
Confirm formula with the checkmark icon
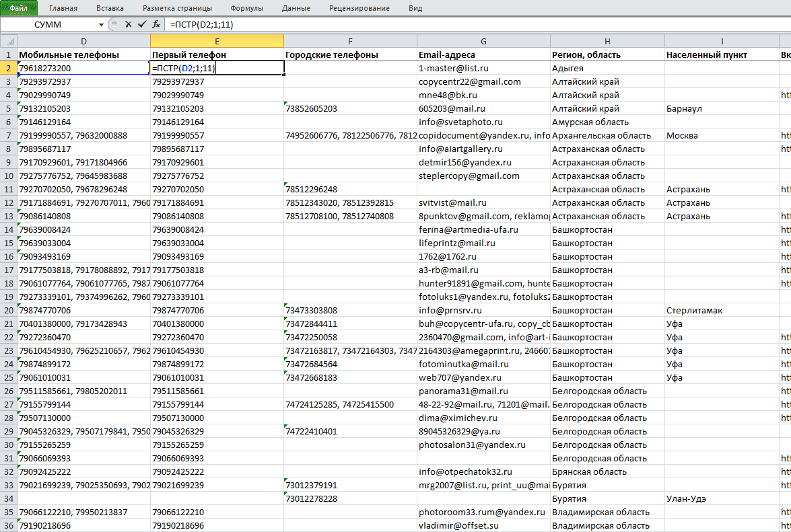[142, 24]
